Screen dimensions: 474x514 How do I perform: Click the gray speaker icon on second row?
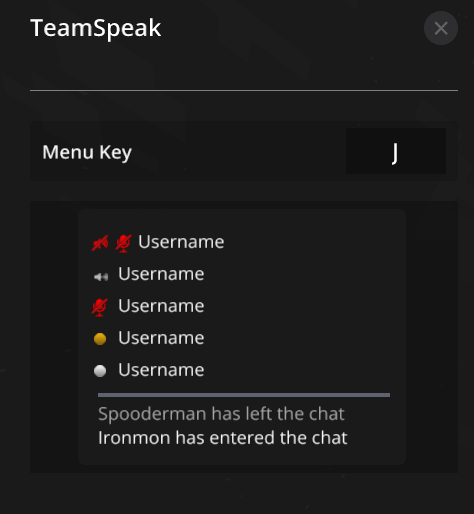101,277
